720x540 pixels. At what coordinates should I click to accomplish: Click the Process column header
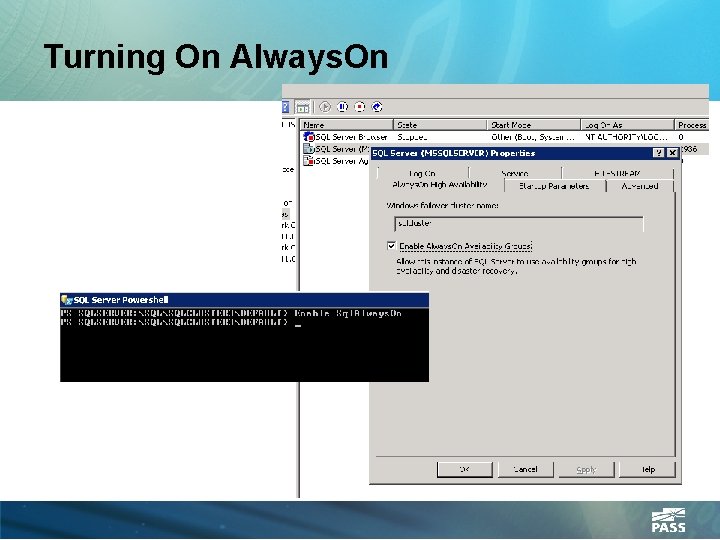[x=692, y=125]
